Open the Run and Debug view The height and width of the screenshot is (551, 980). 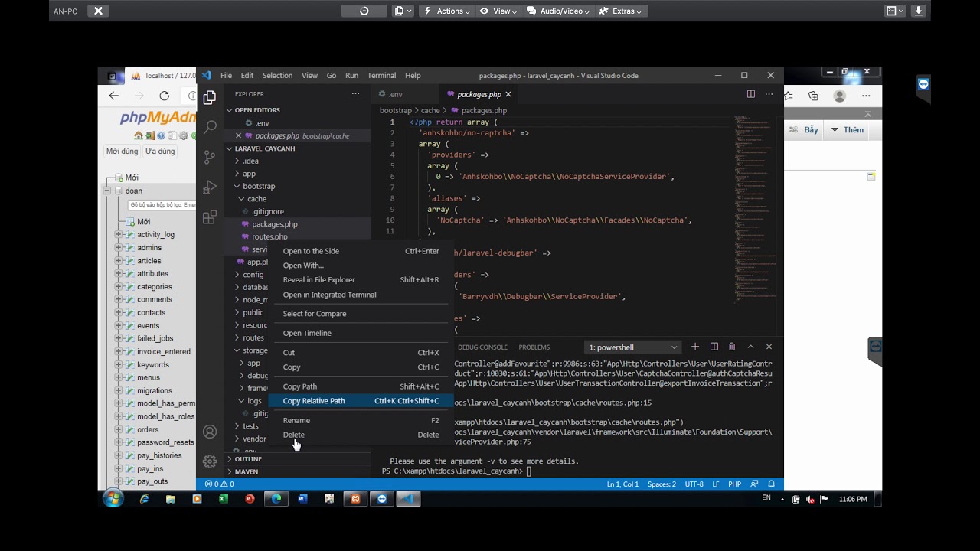(210, 187)
